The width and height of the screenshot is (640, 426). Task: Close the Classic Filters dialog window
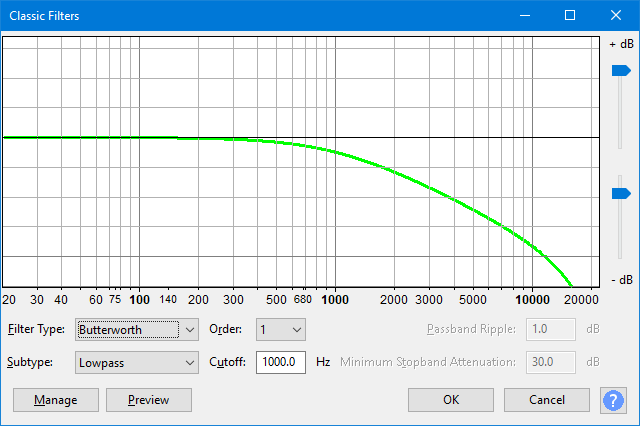[x=616, y=16]
